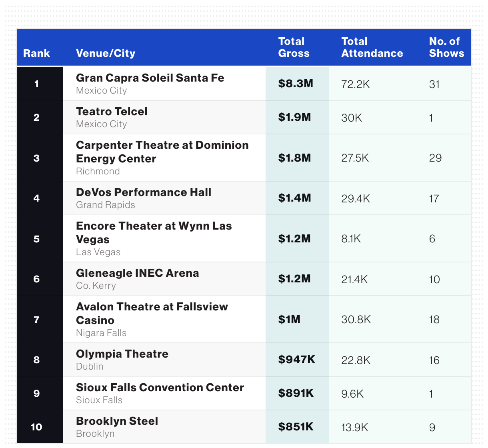Select the "Venue/City" column header

click(106, 53)
